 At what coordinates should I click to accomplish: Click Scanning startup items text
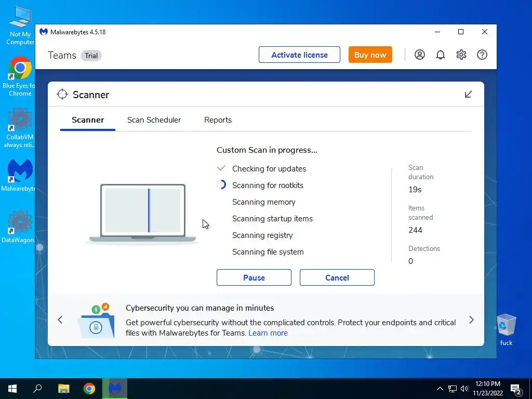(272, 219)
